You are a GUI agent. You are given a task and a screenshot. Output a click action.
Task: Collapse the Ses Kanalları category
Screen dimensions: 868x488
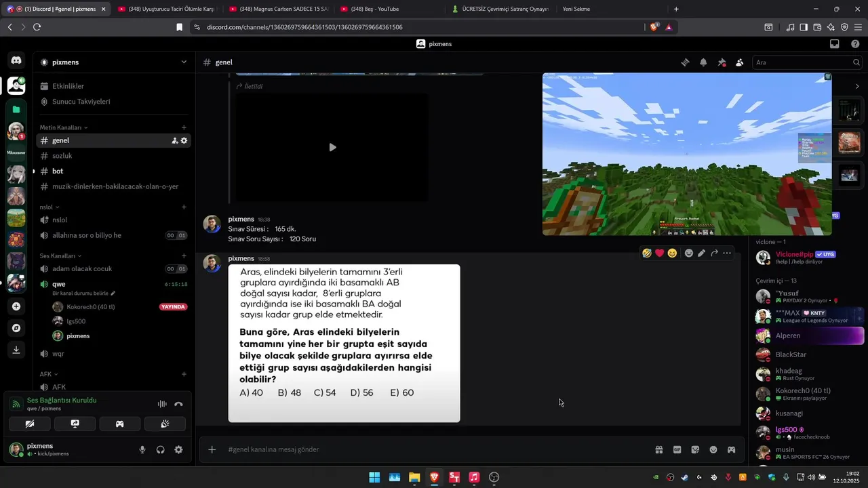(x=60, y=256)
